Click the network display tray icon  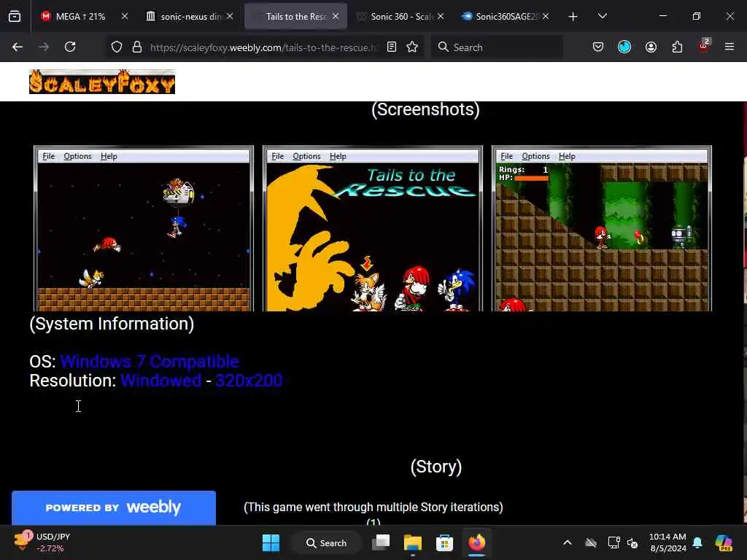pyautogui.click(x=614, y=542)
